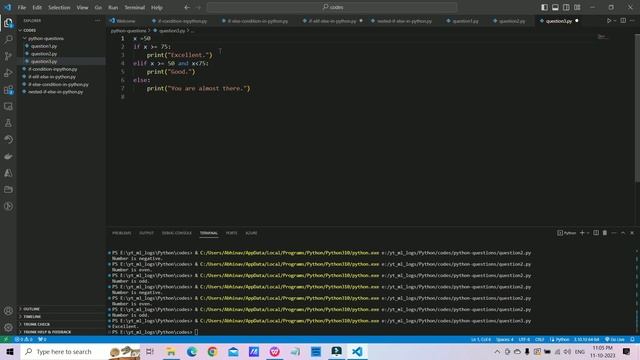
Task: Click the Run Python File play button
Action: click(x=609, y=20)
